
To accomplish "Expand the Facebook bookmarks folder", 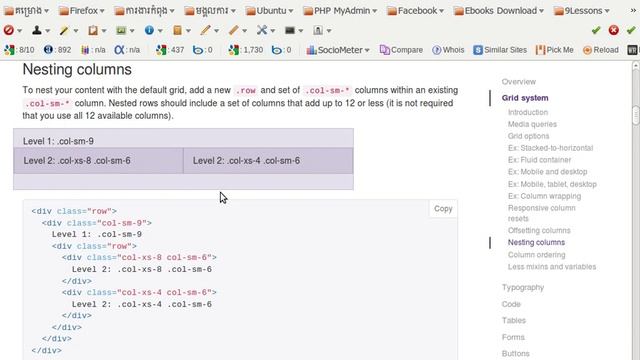I will [416, 11].
